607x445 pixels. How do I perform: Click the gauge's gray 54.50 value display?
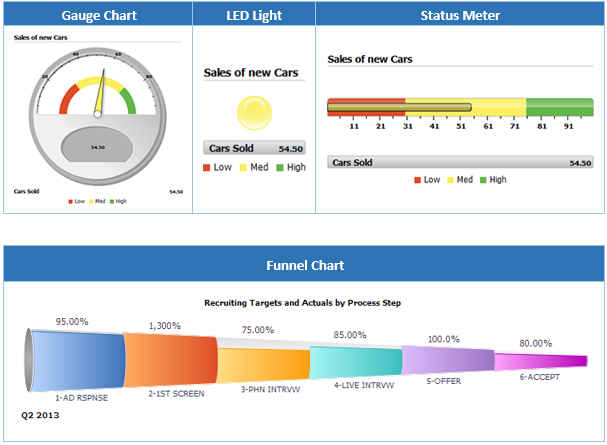[x=97, y=147]
